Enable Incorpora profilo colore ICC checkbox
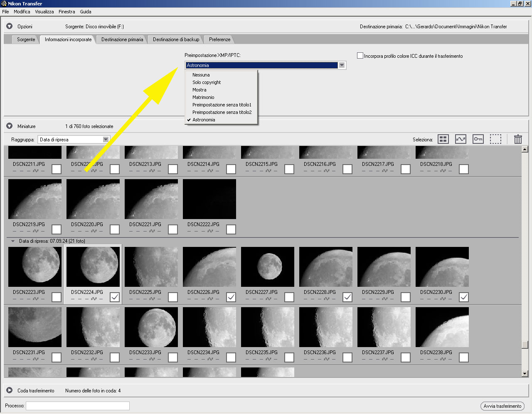Viewport: 532px width, 414px height. (x=360, y=56)
